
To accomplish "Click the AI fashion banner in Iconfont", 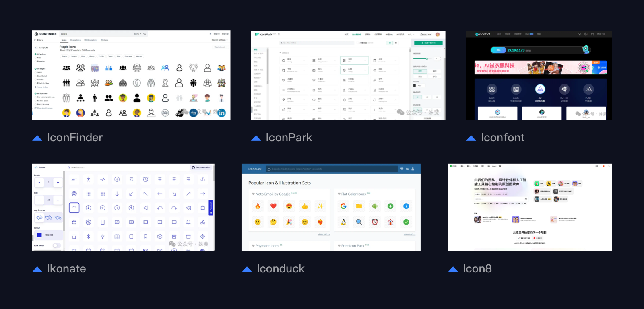I will [540, 68].
